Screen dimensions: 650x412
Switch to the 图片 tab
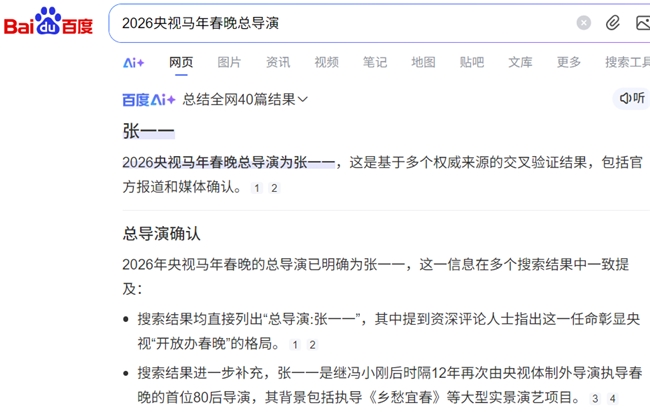point(229,62)
